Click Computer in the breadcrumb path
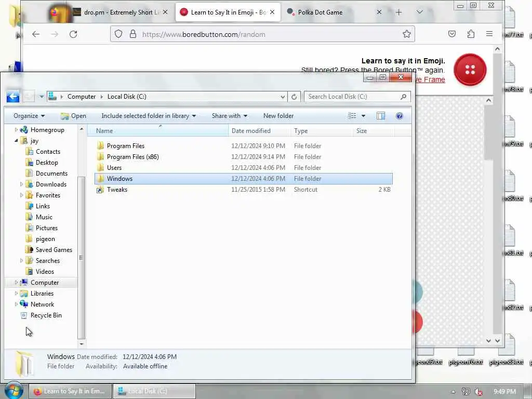532x399 pixels. pyautogui.click(x=82, y=97)
